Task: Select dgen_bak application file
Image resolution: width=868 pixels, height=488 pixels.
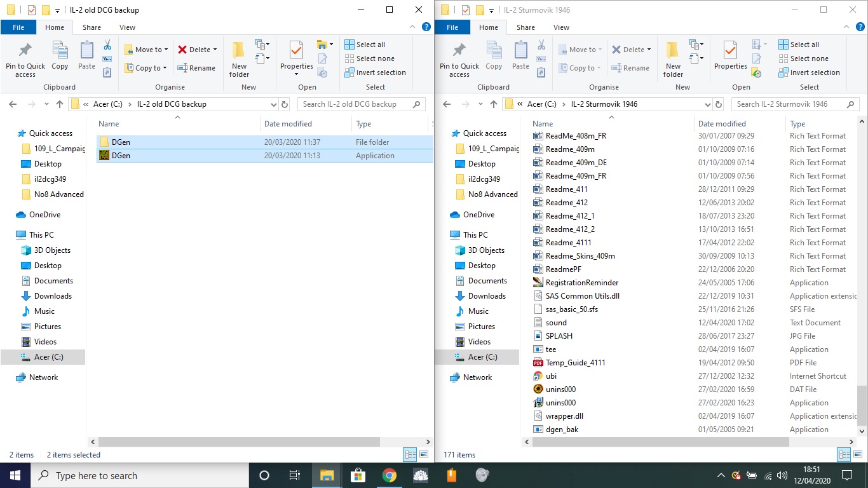Action: coord(562,430)
